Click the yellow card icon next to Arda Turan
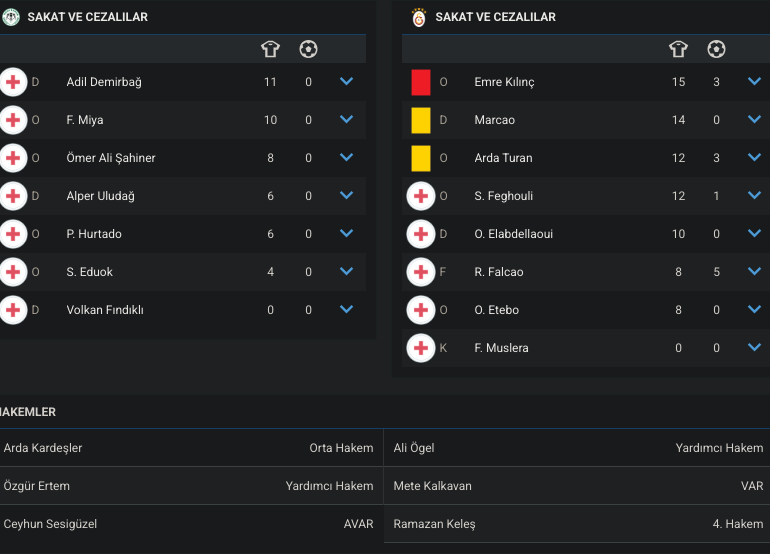Viewport: 770px width, 554px height. point(421,158)
